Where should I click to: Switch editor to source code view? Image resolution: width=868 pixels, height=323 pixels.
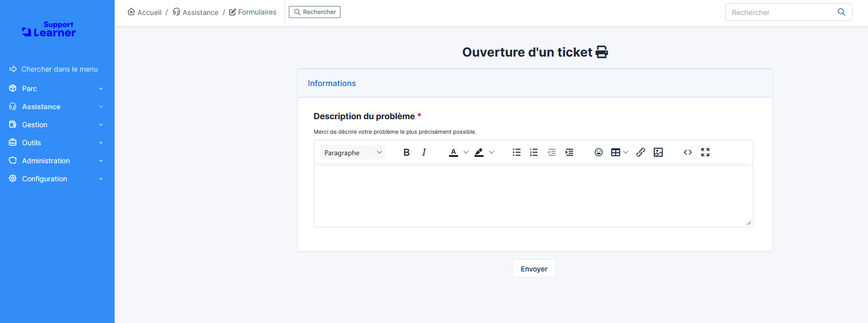pos(688,152)
